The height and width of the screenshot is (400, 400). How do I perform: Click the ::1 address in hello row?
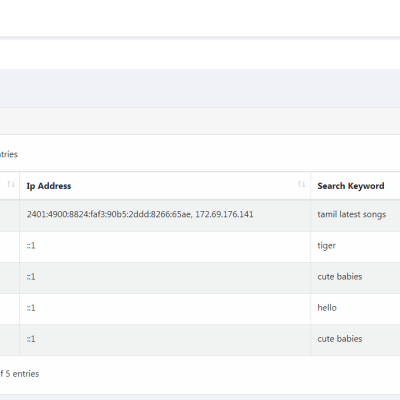click(x=31, y=308)
